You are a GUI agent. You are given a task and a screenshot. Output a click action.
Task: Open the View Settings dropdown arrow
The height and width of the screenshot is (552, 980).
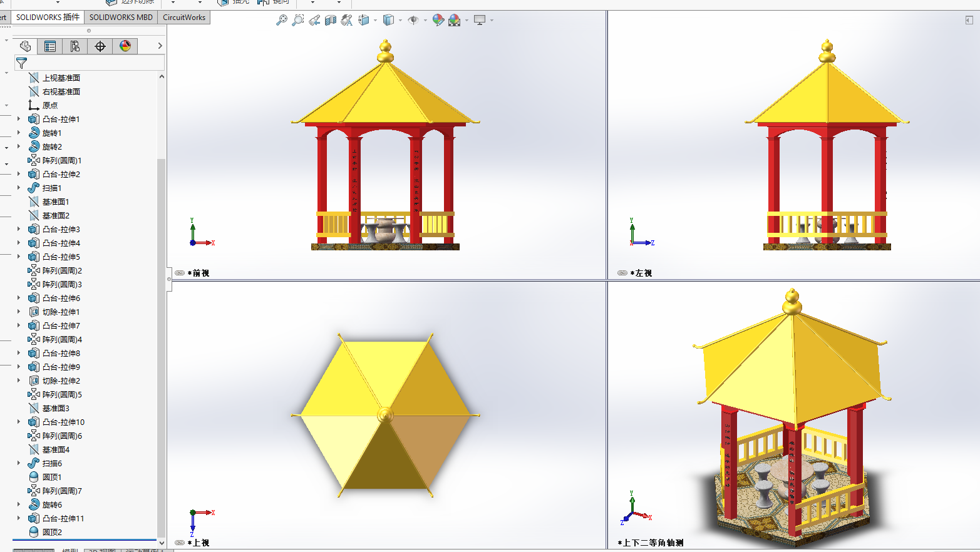click(x=492, y=21)
